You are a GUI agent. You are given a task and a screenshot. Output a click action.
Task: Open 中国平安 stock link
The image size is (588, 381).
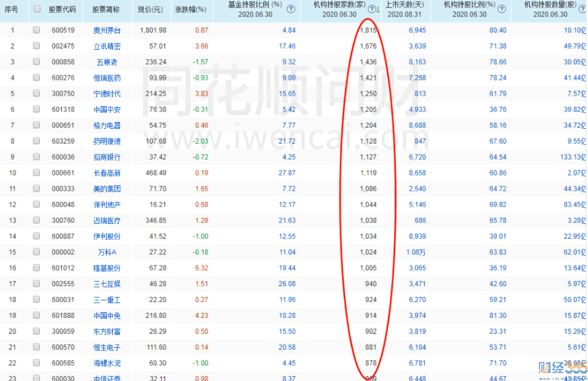(x=107, y=109)
